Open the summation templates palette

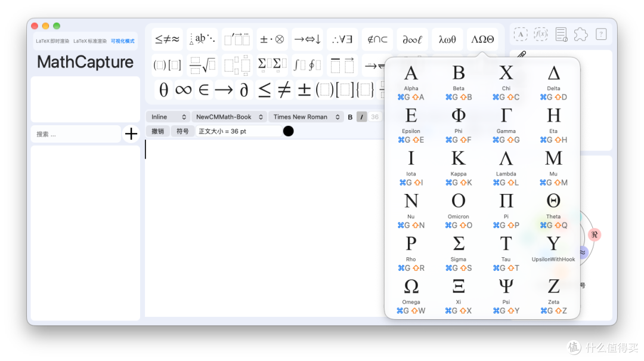click(272, 65)
